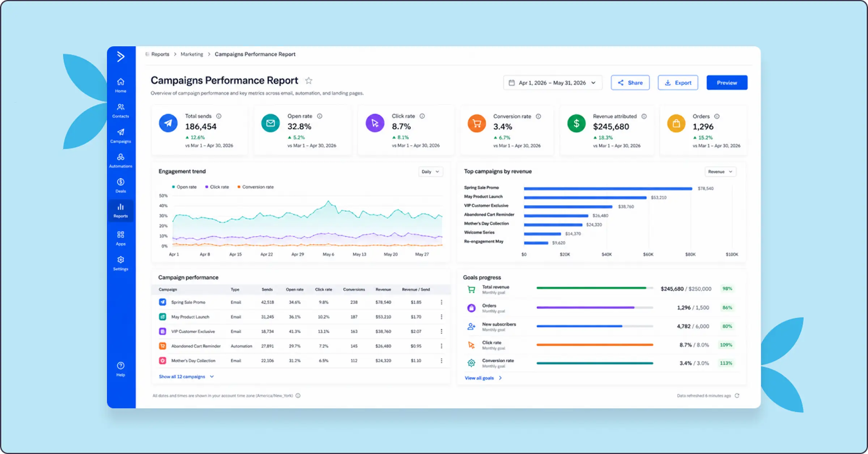Toggle the Open rate legend series
868x454 pixels.
pos(184,187)
